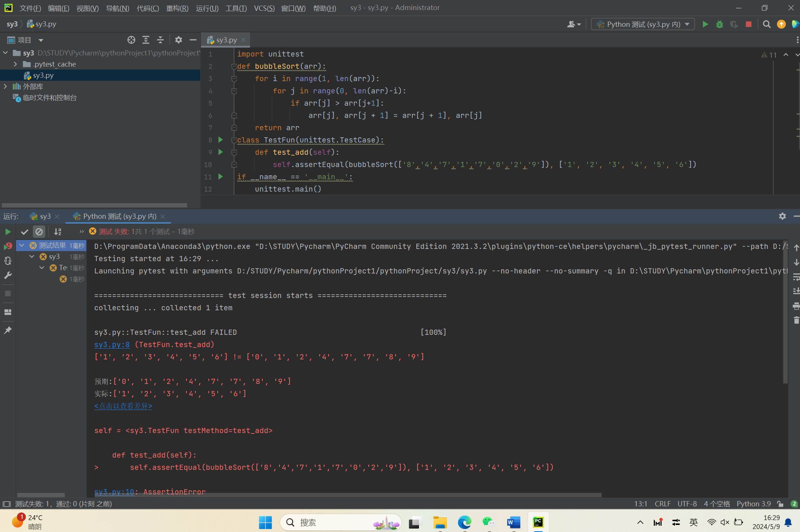
Task: Open Search Everywhere magnifier
Action: click(x=767, y=24)
